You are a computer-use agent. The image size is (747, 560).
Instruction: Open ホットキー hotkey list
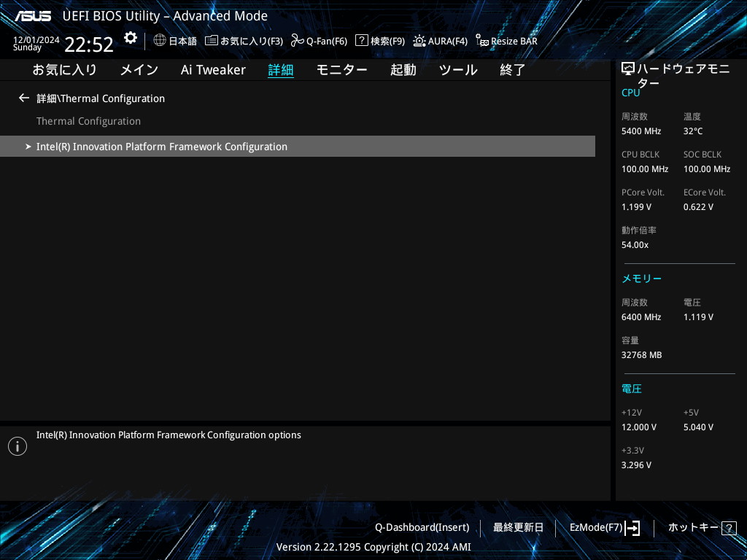[693, 527]
